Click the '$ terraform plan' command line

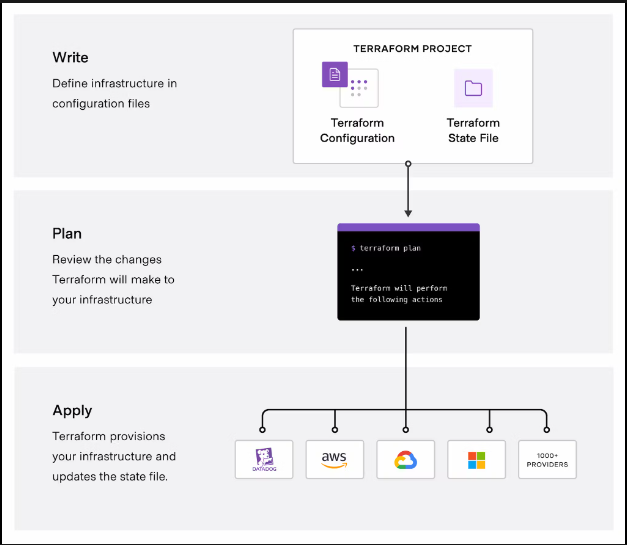click(386, 248)
